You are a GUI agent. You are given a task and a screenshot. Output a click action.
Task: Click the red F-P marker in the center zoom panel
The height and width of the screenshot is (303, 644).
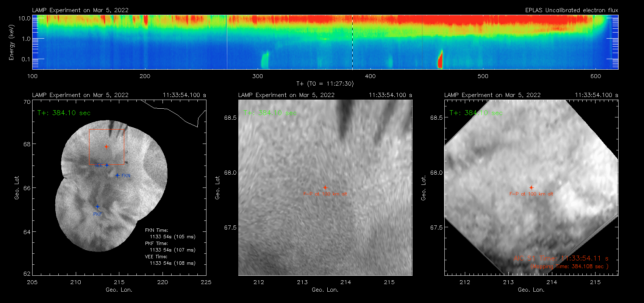(325, 187)
